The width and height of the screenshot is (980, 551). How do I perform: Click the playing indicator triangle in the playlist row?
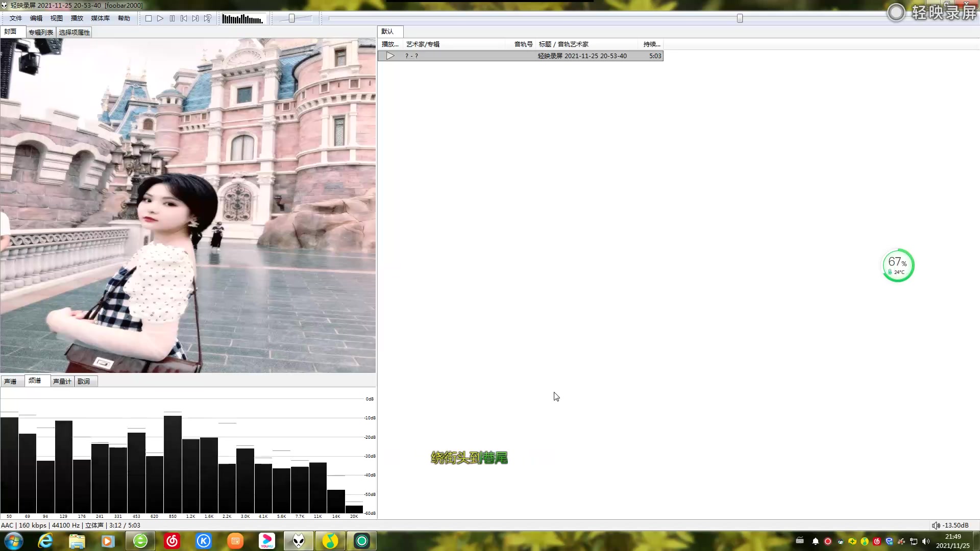coord(390,56)
